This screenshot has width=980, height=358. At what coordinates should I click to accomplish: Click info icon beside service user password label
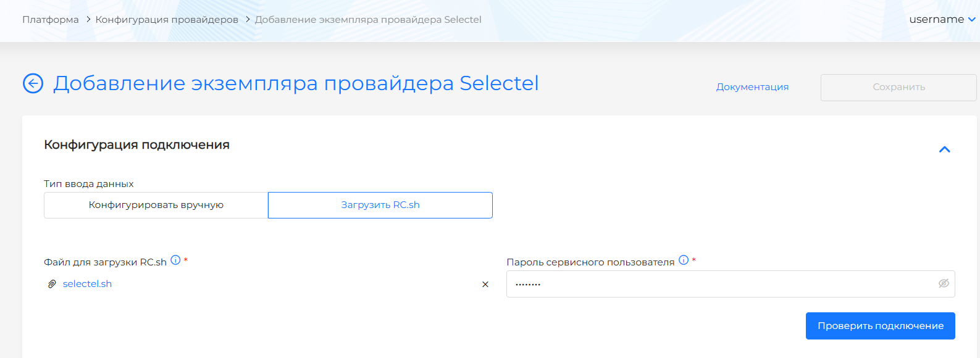684,260
